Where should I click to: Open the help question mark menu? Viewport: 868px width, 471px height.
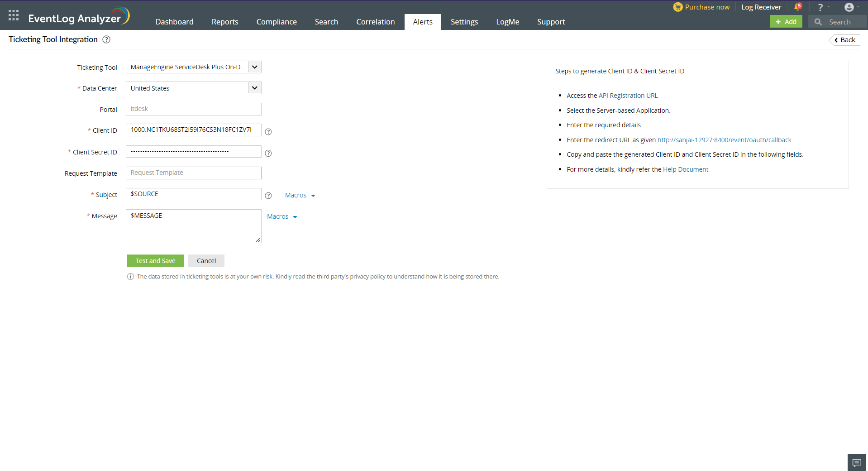pyautogui.click(x=820, y=7)
